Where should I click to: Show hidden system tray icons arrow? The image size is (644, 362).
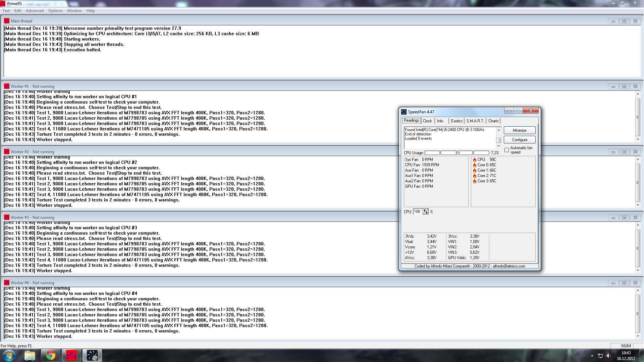(592, 355)
